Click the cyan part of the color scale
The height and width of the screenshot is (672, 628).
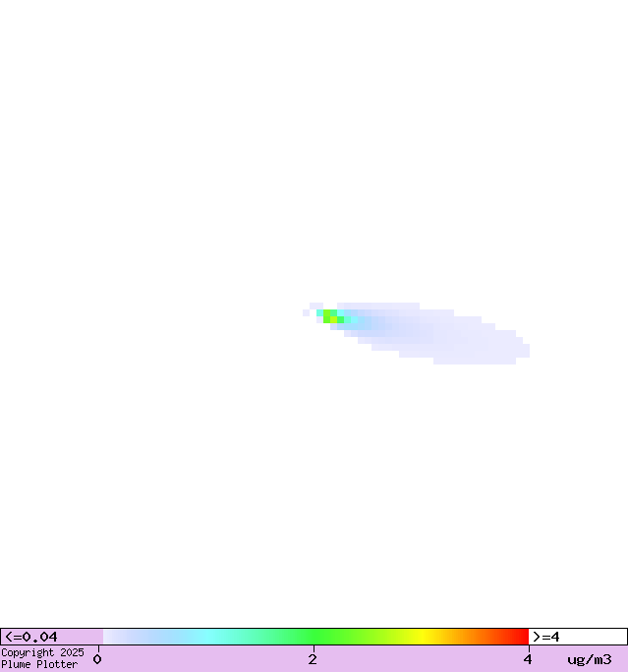pyautogui.click(x=208, y=637)
